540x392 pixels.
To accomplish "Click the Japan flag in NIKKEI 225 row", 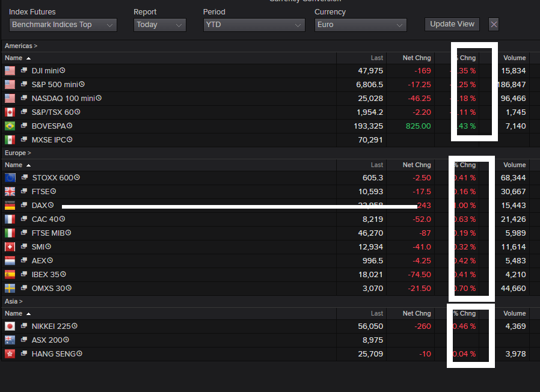I will coord(10,326).
